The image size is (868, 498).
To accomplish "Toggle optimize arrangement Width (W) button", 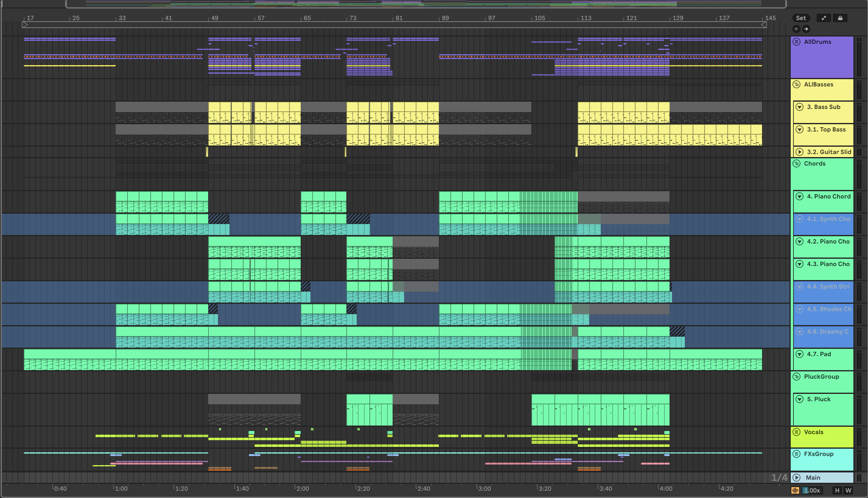I will pos(848,490).
